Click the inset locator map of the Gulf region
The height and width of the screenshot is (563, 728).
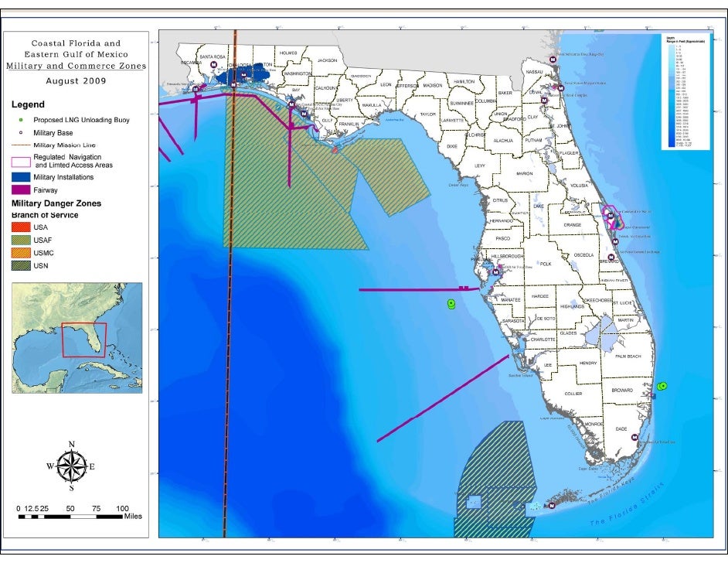(x=77, y=338)
